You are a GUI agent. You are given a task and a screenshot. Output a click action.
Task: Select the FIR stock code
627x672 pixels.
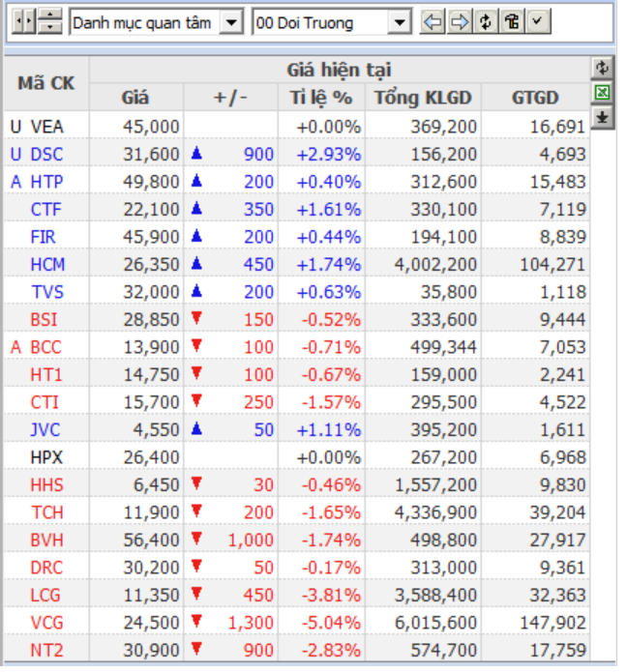click(43, 237)
